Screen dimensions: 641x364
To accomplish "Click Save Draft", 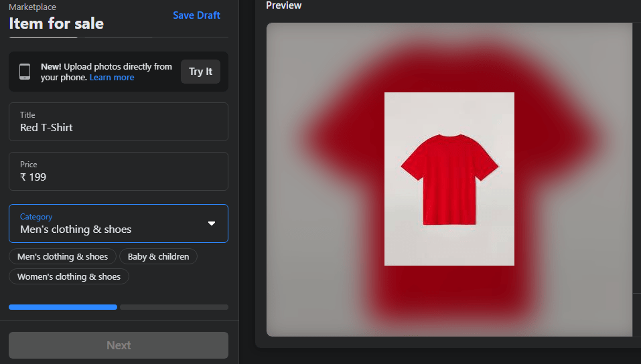I will [196, 15].
